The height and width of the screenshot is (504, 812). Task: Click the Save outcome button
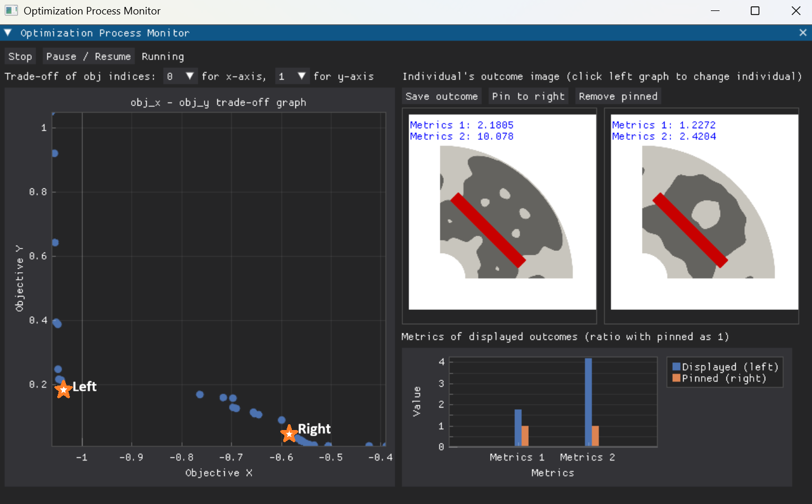point(442,97)
